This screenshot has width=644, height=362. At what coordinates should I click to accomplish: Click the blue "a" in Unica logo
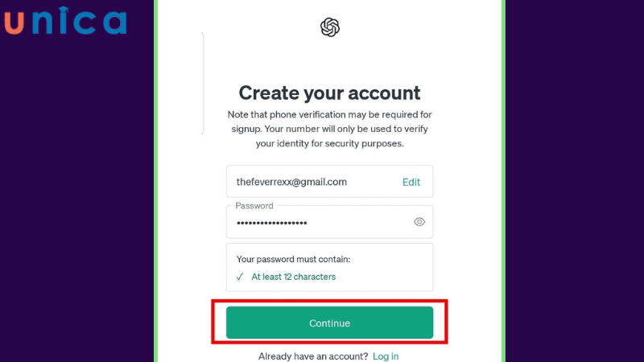pos(111,22)
